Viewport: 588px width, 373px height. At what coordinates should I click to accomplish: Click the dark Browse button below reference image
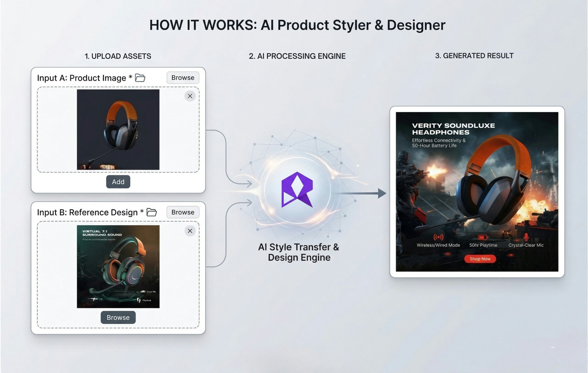tap(118, 317)
